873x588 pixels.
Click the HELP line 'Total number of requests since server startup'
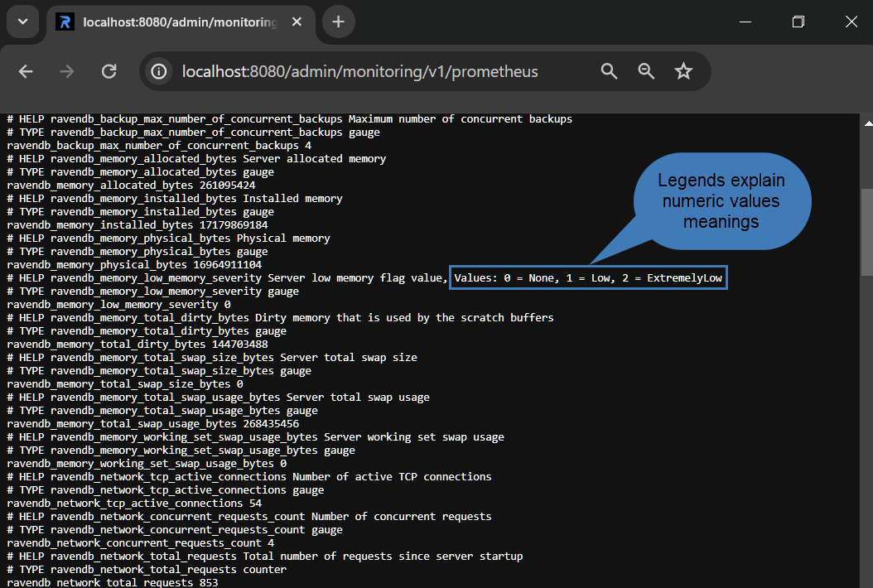(264, 557)
